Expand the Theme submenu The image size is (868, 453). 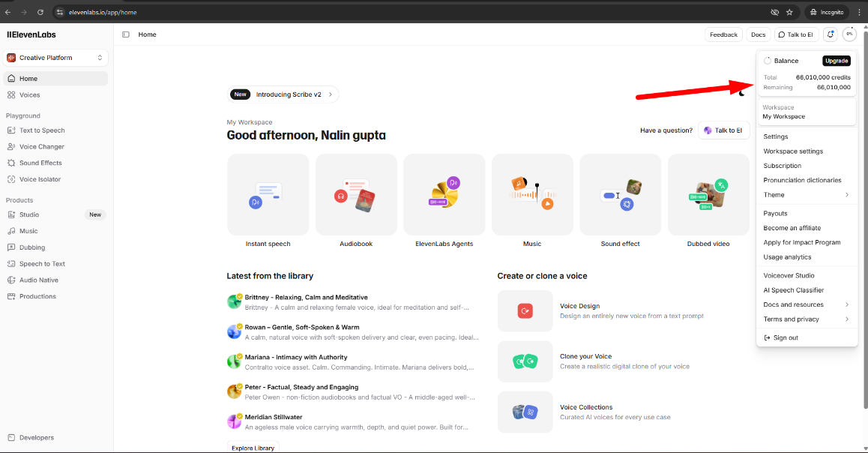pos(807,195)
